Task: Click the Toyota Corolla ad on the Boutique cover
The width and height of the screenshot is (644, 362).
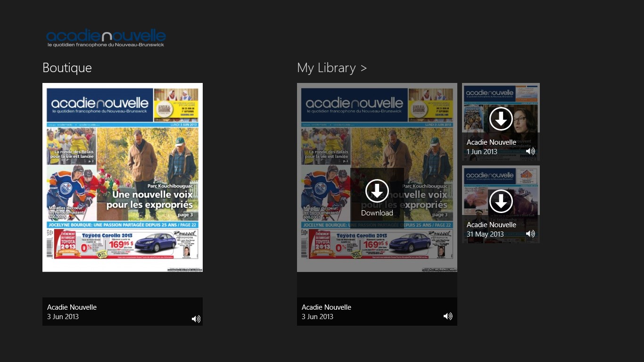Action: tap(123, 244)
